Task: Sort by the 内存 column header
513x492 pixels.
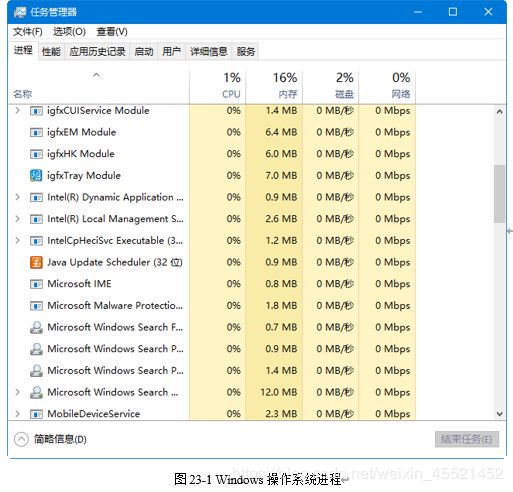Action: point(274,86)
